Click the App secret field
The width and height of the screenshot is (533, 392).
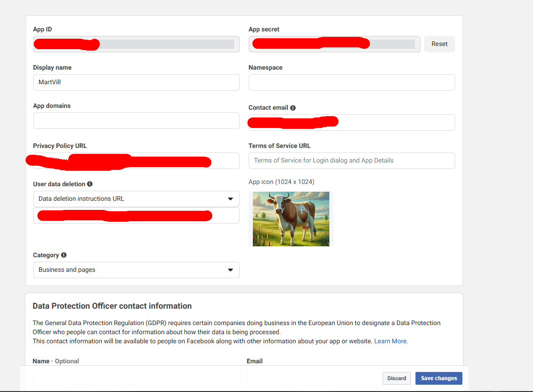334,44
